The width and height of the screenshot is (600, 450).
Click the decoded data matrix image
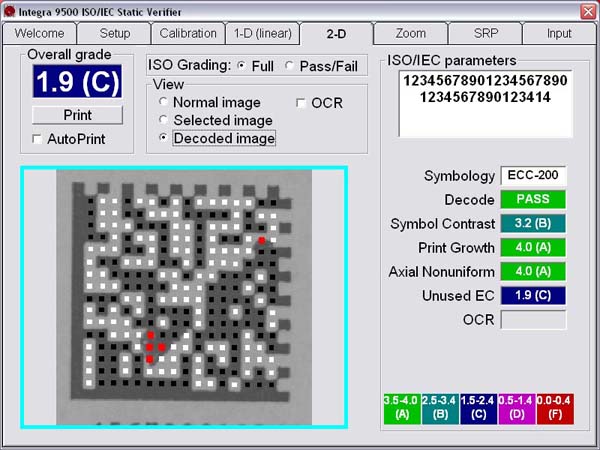[x=184, y=298]
